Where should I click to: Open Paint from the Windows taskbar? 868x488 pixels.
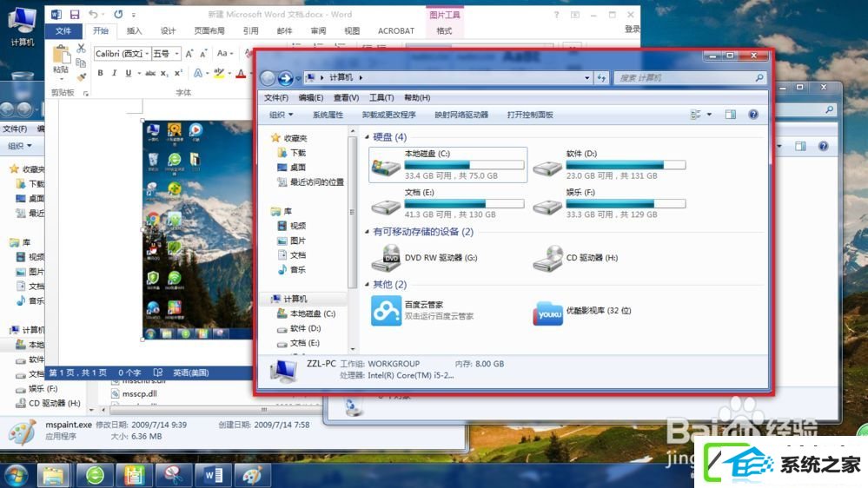(x=252, y=475)
